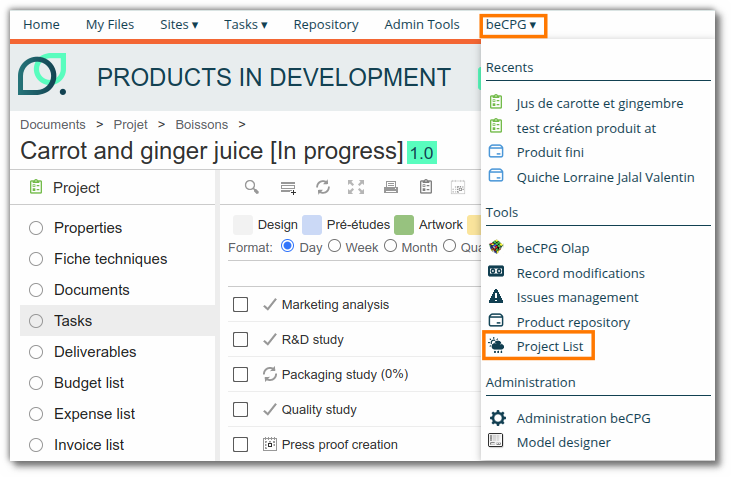Open the Record modifications tool
Viewport: 731px width, 477px height.
click(580, 273)
